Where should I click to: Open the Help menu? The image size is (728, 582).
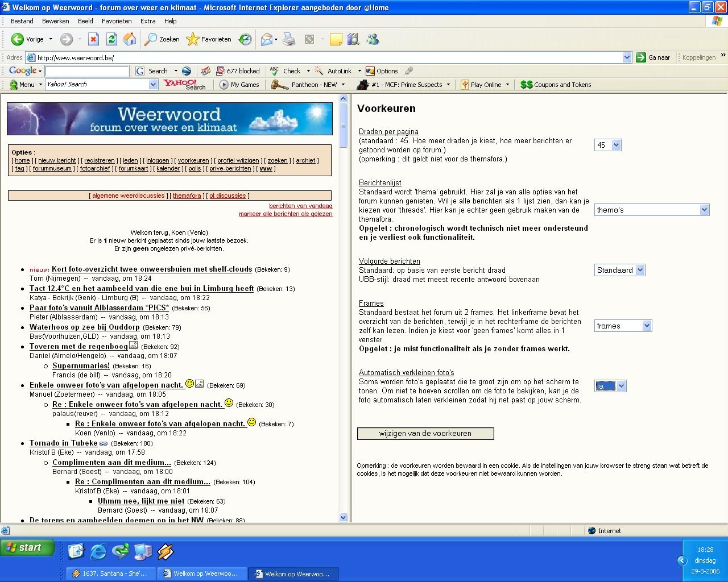tap(171, 21)
